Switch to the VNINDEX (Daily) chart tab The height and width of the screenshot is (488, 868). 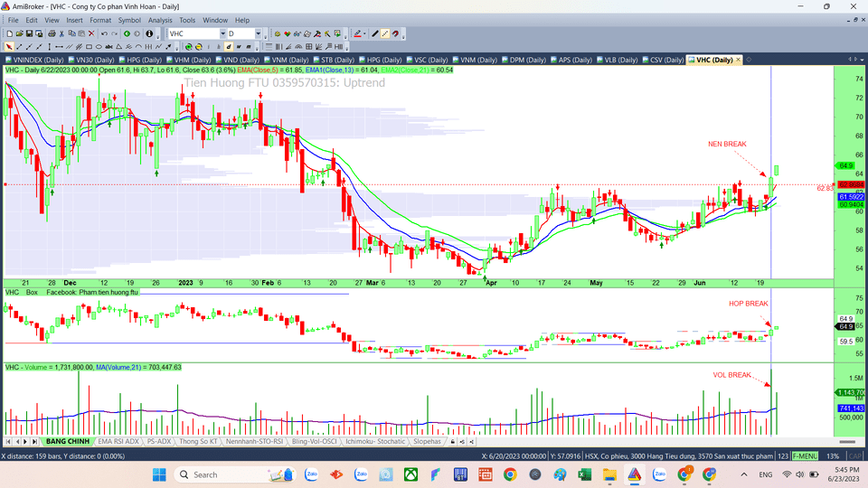click(32, 60)
